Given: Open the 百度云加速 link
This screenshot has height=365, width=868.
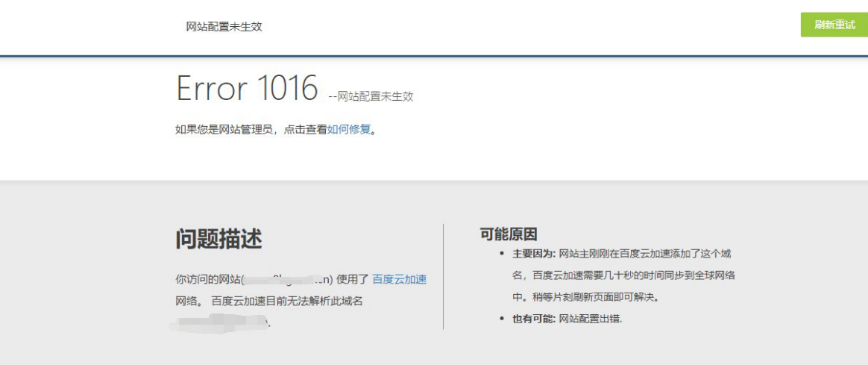Looking at the screenshot, I should 399,279.
